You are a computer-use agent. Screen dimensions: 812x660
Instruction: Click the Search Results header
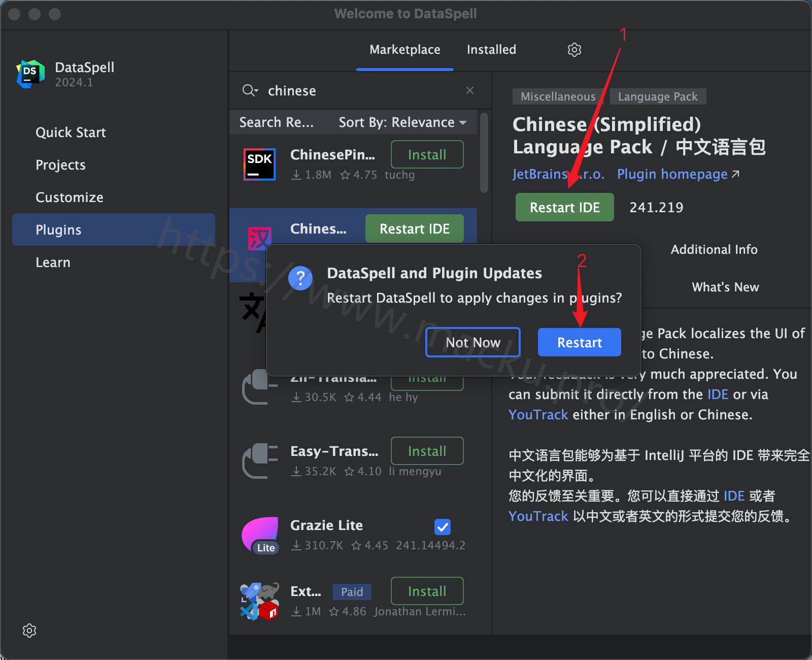click(277, 122)
